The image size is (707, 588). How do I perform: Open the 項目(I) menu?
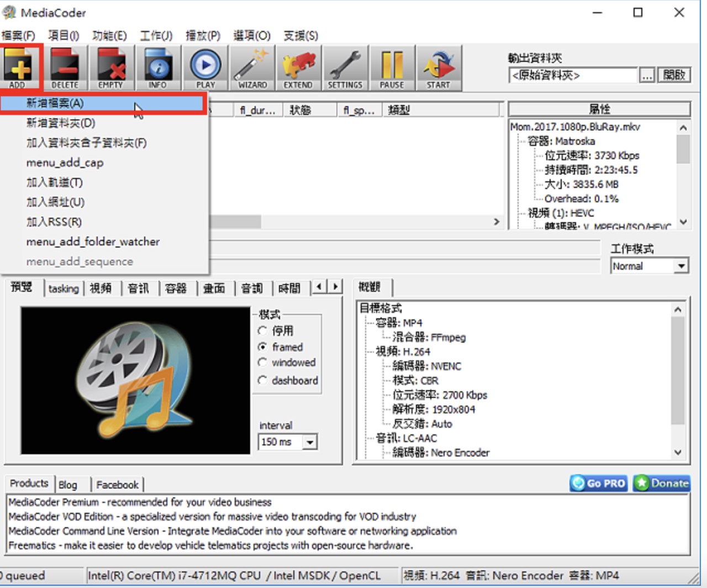64,36
